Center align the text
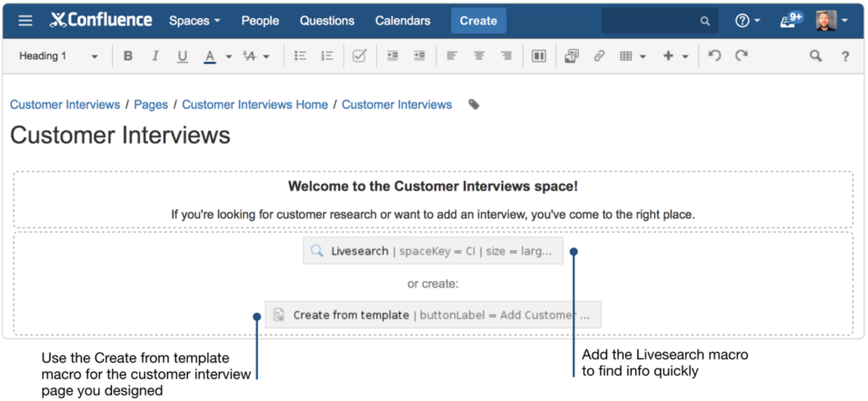The width and height of the screenshot is (868, 401). [479, 56]
